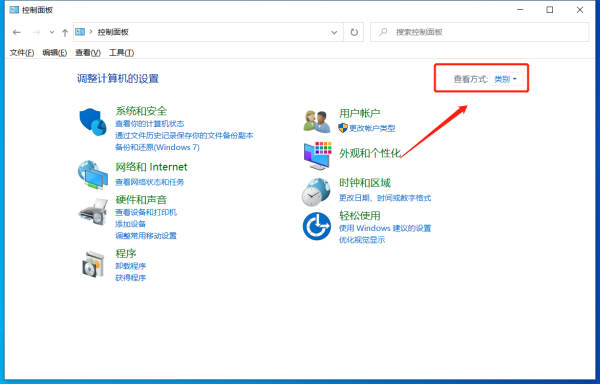
Task: Click the chevron before 控制面板 in address bar
Action: [x=91, y=32]
